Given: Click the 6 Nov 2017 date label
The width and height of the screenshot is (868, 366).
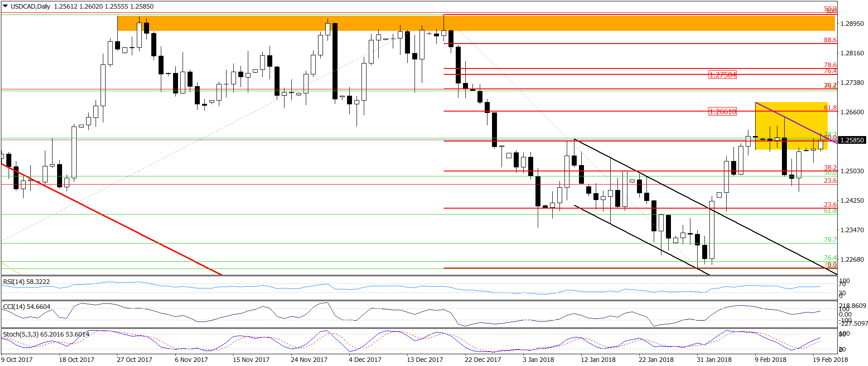Looking at the screenshot, I should [191, 360].
